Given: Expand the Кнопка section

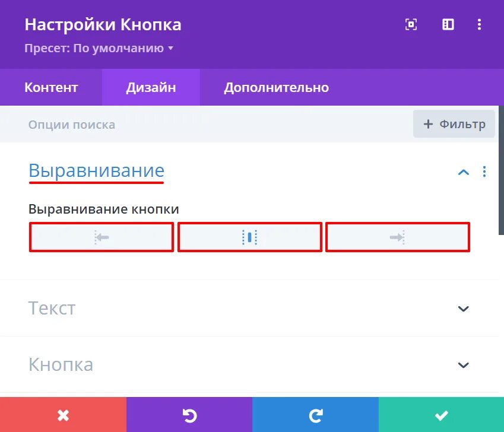Looking at the screenshot, I should pos(249,364).
